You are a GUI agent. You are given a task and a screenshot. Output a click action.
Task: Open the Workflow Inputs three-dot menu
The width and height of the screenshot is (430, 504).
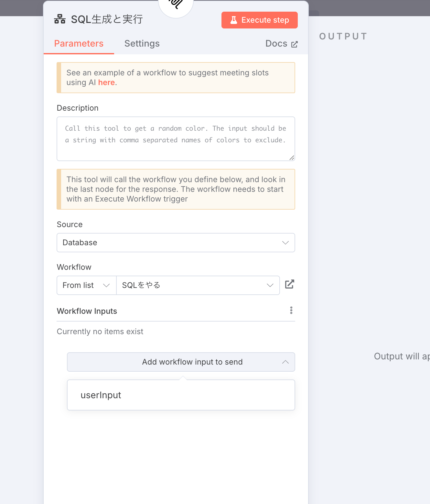click(291, 311)
